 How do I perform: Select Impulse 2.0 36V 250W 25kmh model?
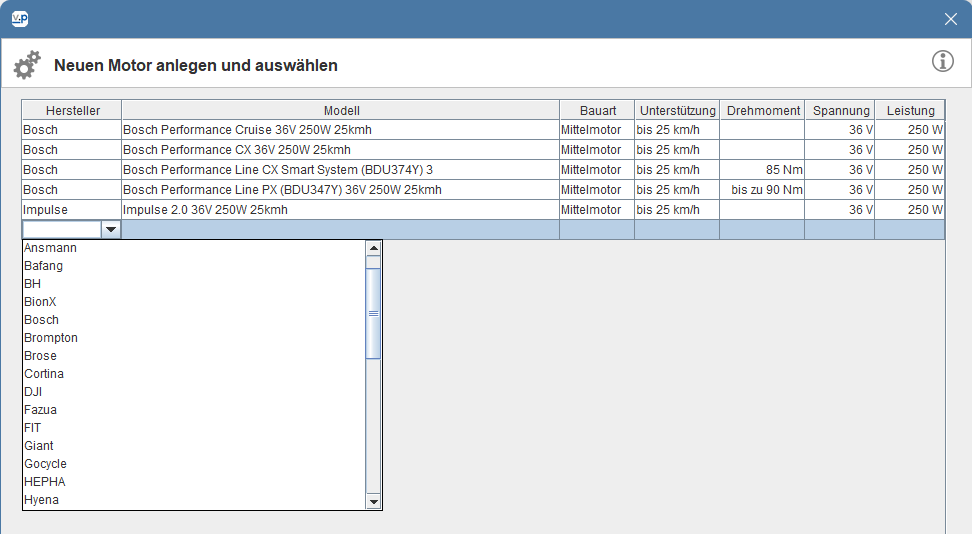(340, 210)
